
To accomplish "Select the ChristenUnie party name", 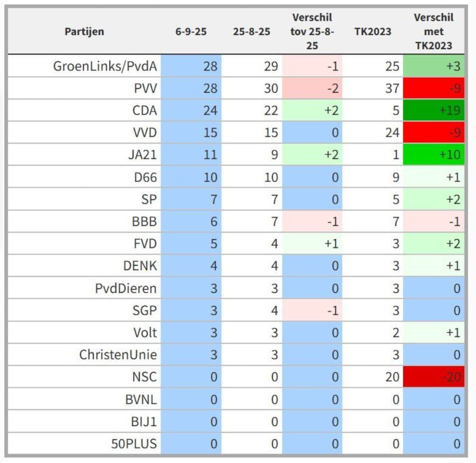I will coord(118,355).
